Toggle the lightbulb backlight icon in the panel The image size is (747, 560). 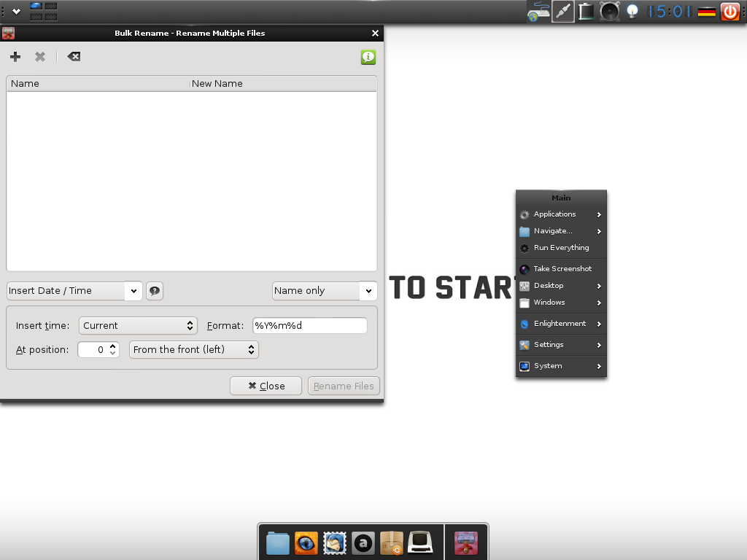tap(632, 11)
